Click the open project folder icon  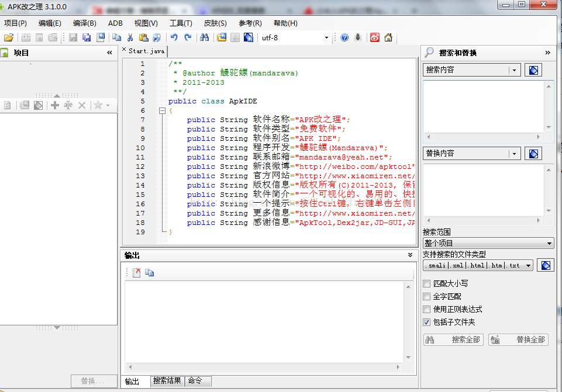9,37
